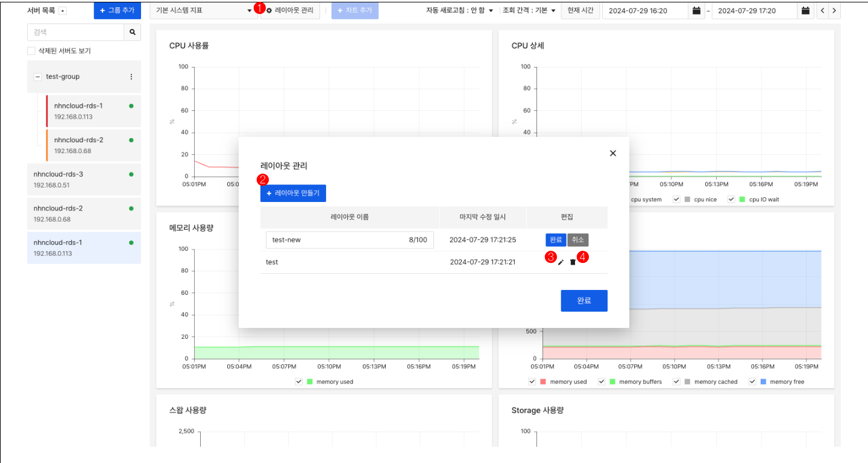Toggle memory cached legend checkbox

677,382
